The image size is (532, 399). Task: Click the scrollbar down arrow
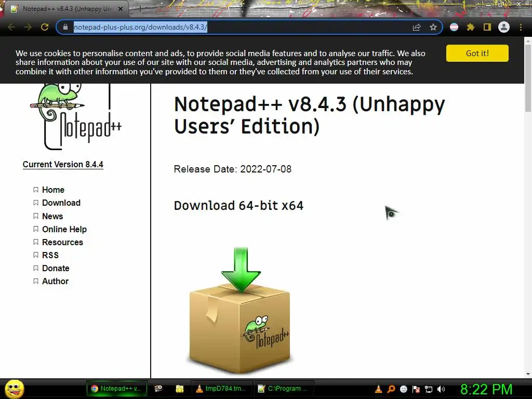pos(528,374)
